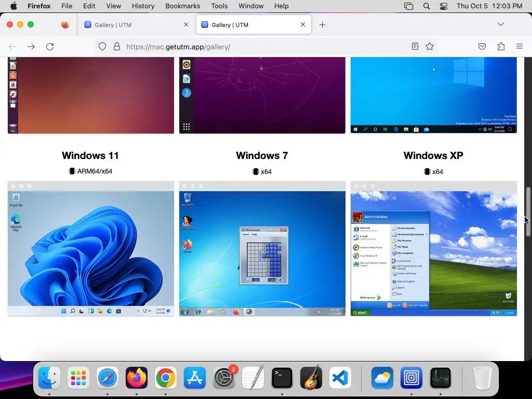532x399 pixels.
Task: Reload the gallery page
Action: [50, 47]
